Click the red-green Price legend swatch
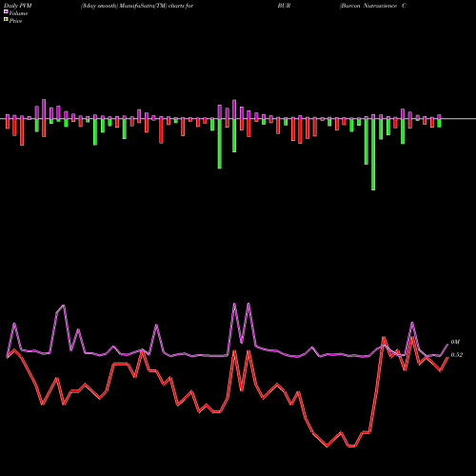The height and width of the screenshot is (476, 476). click(6, 19)
